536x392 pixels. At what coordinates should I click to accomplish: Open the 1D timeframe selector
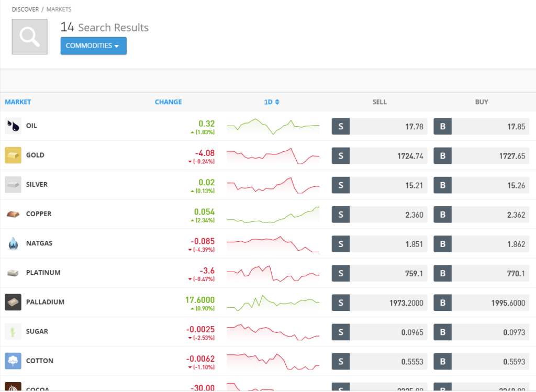pos(272,102)
